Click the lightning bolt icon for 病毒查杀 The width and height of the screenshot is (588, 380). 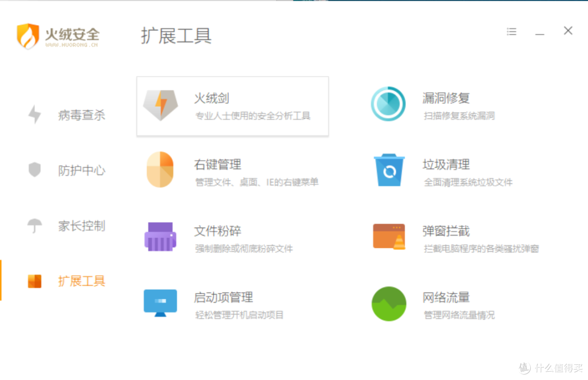tap(34, 114)
